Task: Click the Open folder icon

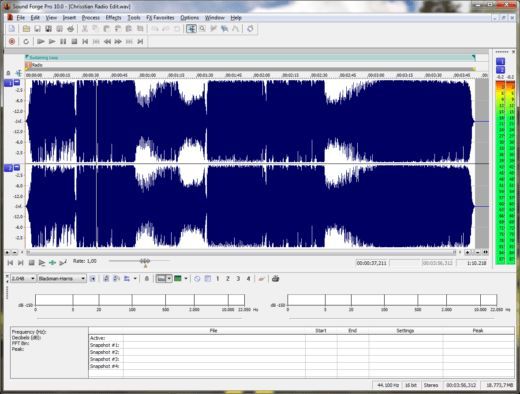Action: pos(26,29)
